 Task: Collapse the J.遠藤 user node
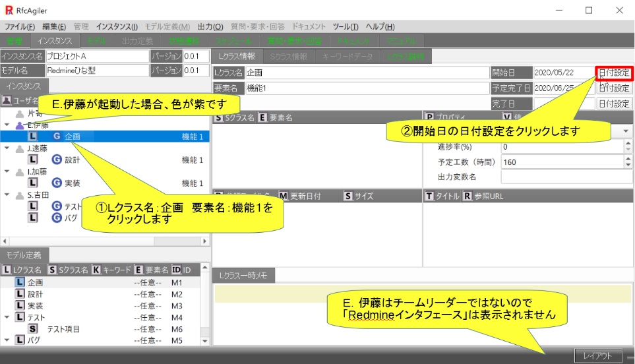tap(7, 148)
